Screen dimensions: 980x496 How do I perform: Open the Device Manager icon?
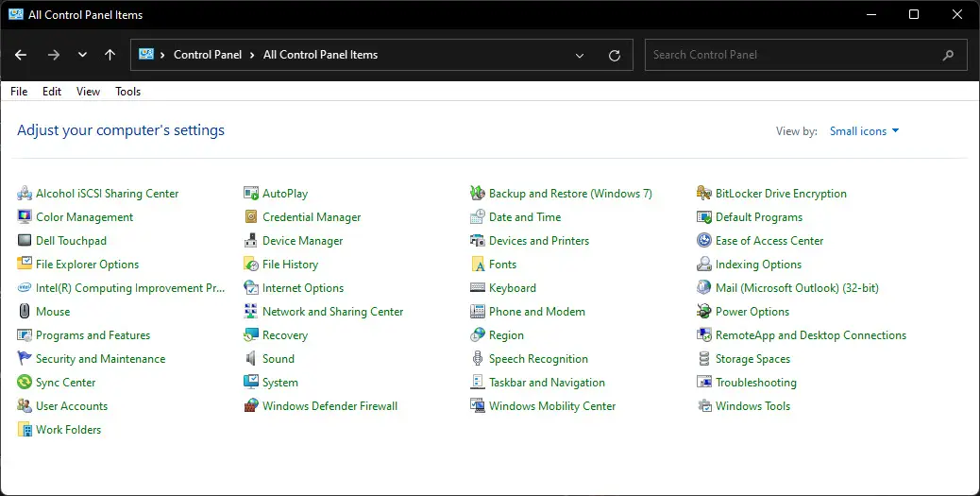pyautogui.click(x=250, y=241)
